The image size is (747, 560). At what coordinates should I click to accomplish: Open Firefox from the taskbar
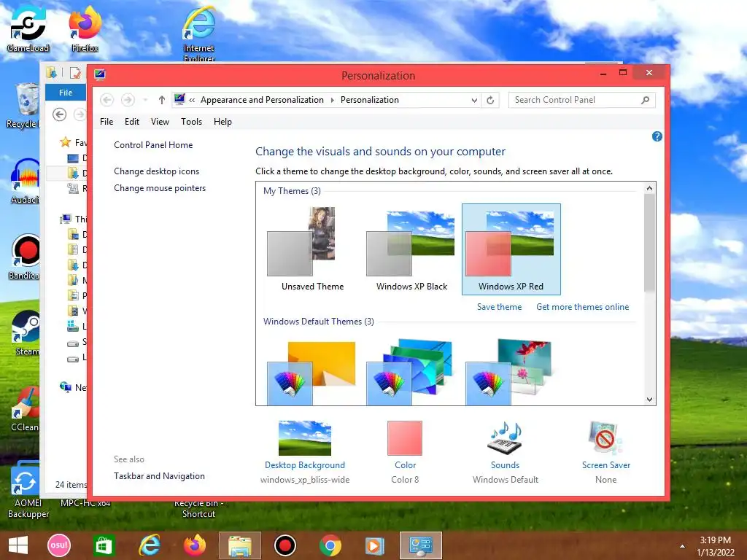tap(194, 545)
